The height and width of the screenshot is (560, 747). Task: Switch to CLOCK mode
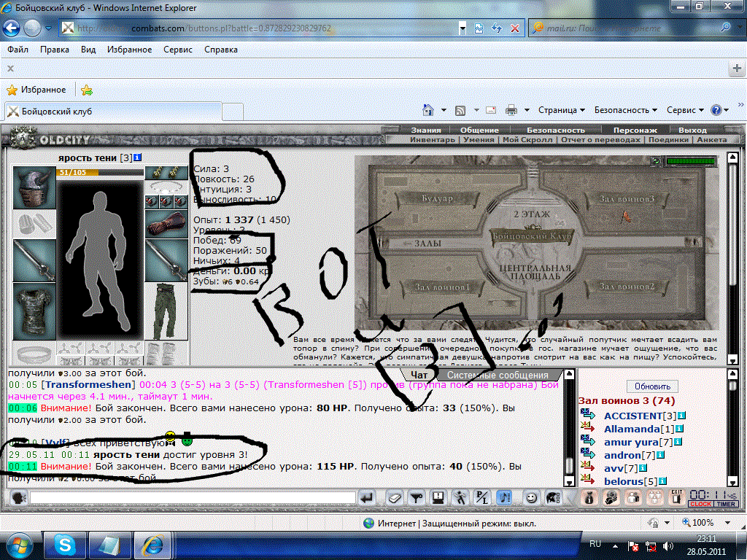click(x=700, y=504)
